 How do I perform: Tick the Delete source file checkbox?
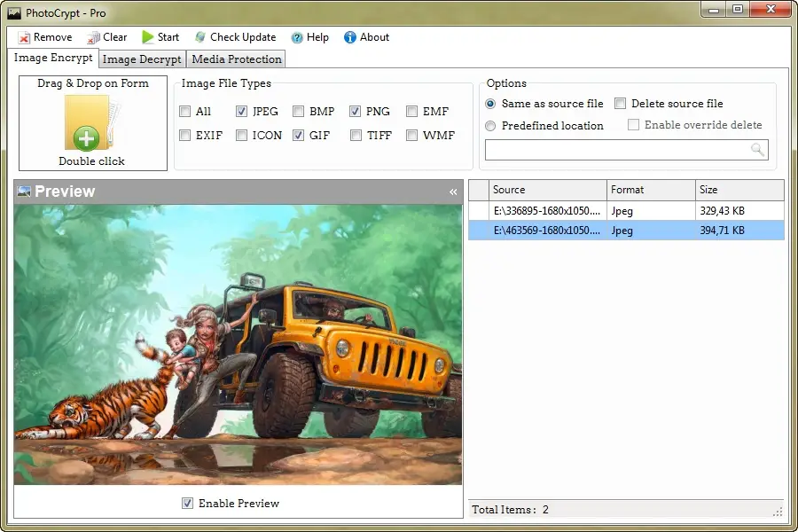click(621, 104)
